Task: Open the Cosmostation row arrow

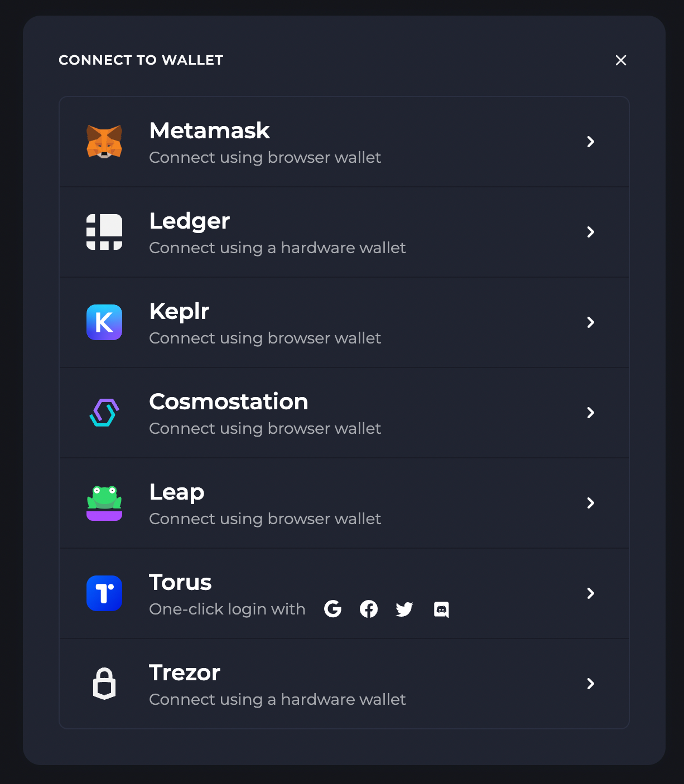Action: 591,413
